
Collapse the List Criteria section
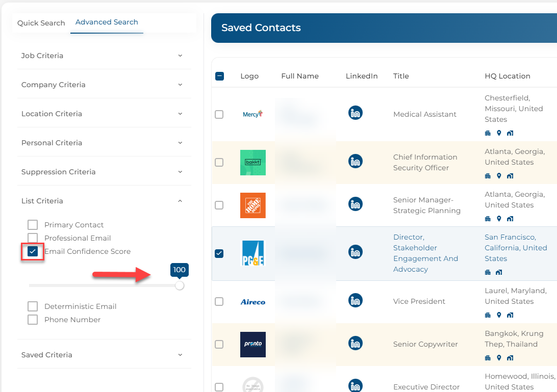coord(104,201)
